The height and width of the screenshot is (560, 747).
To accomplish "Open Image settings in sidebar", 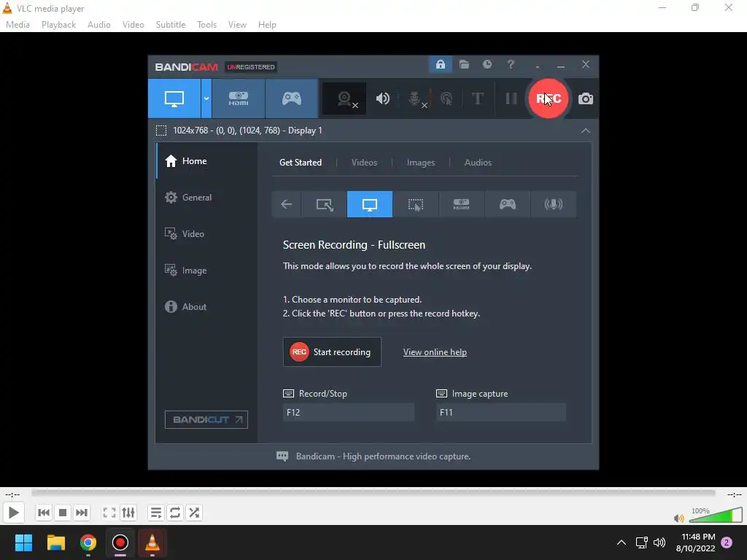I will pos(206,270).
